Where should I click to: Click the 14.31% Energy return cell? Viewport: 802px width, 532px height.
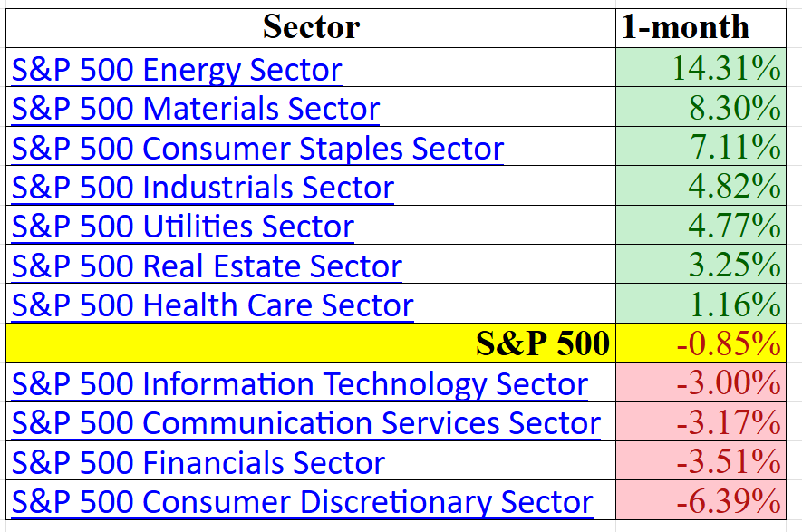701,70
